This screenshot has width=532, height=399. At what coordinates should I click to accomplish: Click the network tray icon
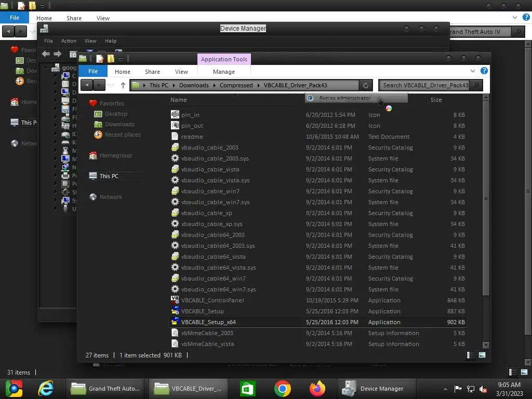pyautogui.click(x=471, y=389)
